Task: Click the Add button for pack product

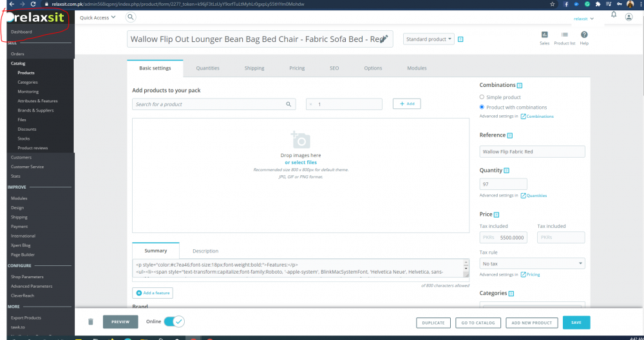Action: [406, 104]
